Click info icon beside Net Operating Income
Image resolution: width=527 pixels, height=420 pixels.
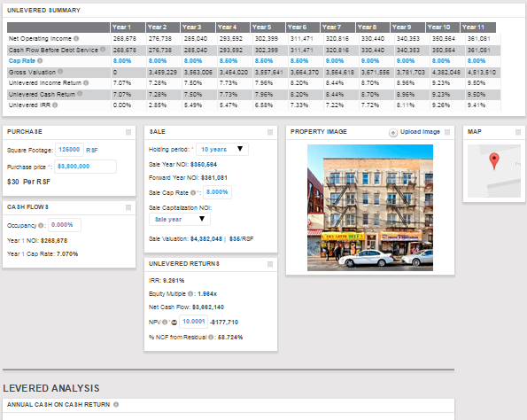(x=76, y=38)
